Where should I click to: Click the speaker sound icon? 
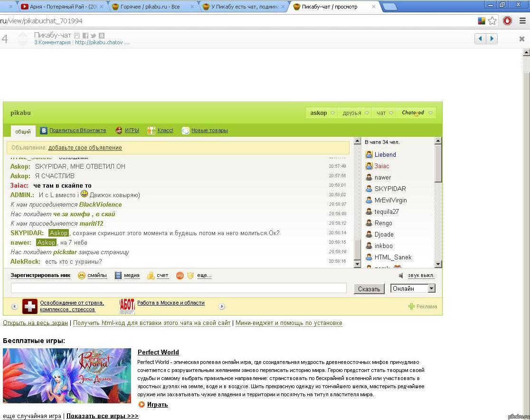tap(401, 275)
